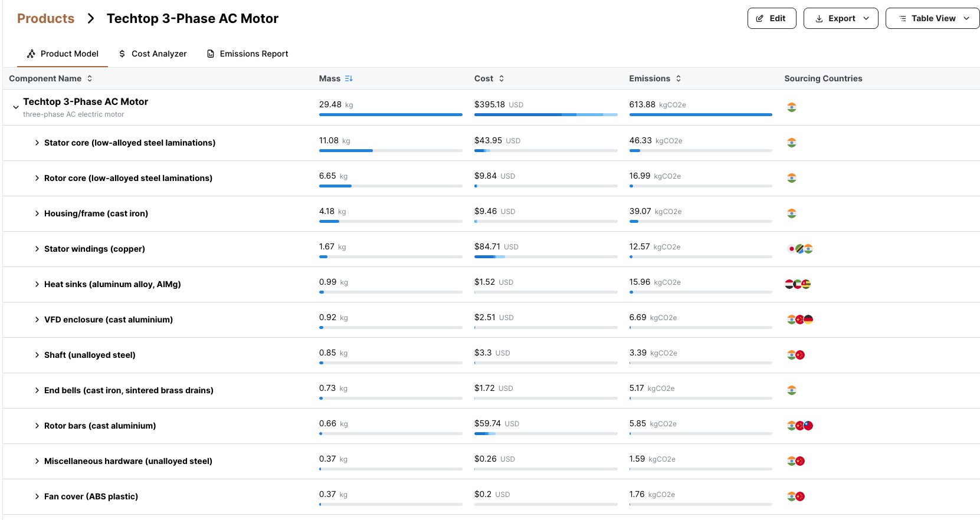
Task: Click the download icon in the Export button
Action: click(x=819, y=19)
